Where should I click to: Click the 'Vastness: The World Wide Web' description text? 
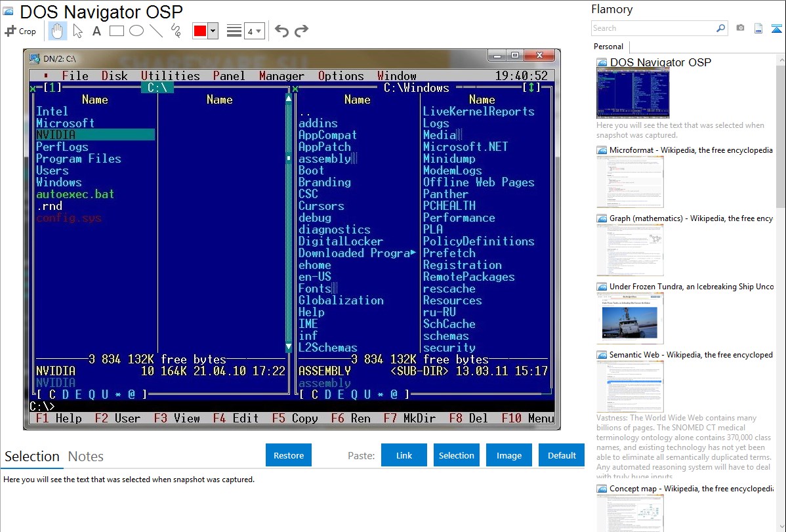pyautogui.click(x=684, y=447)
